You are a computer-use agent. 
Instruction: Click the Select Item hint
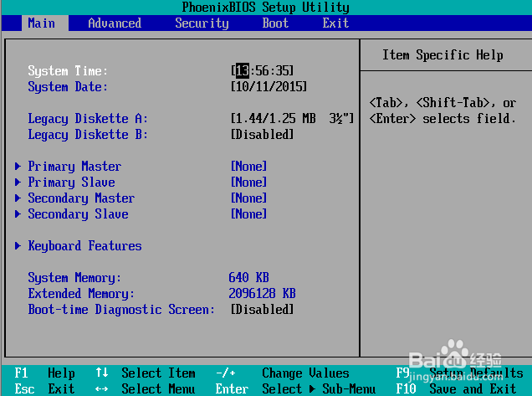(x=158, y=373)
